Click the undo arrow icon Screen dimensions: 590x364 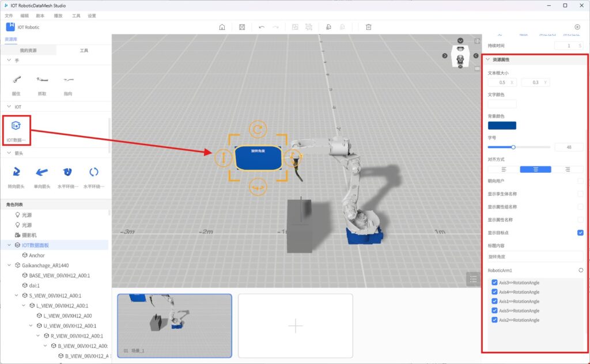[x=262, y=27]
